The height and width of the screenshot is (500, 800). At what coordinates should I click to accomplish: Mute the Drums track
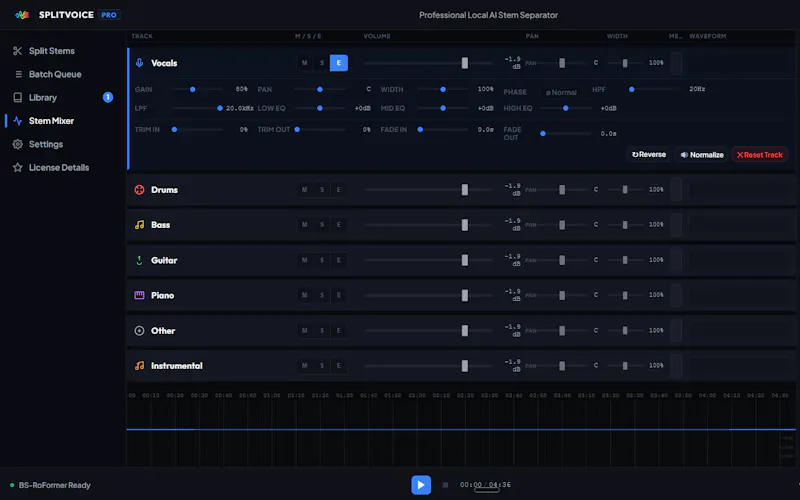pos(305,190)
